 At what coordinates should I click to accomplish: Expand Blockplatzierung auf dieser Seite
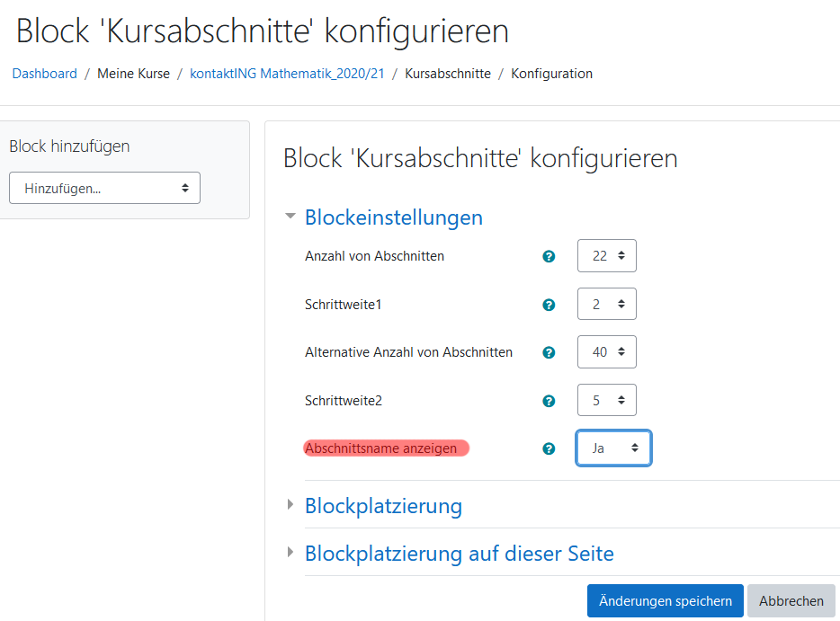[459, 554]
